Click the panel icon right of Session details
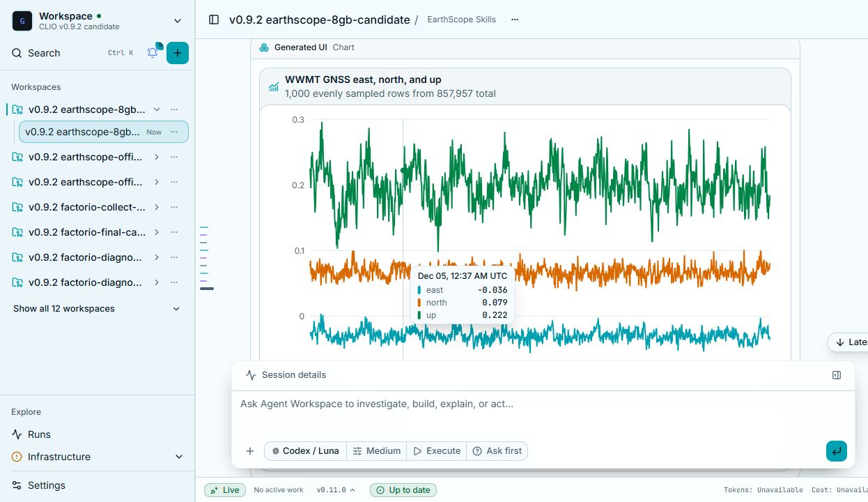868x502 pixels. 837,375
